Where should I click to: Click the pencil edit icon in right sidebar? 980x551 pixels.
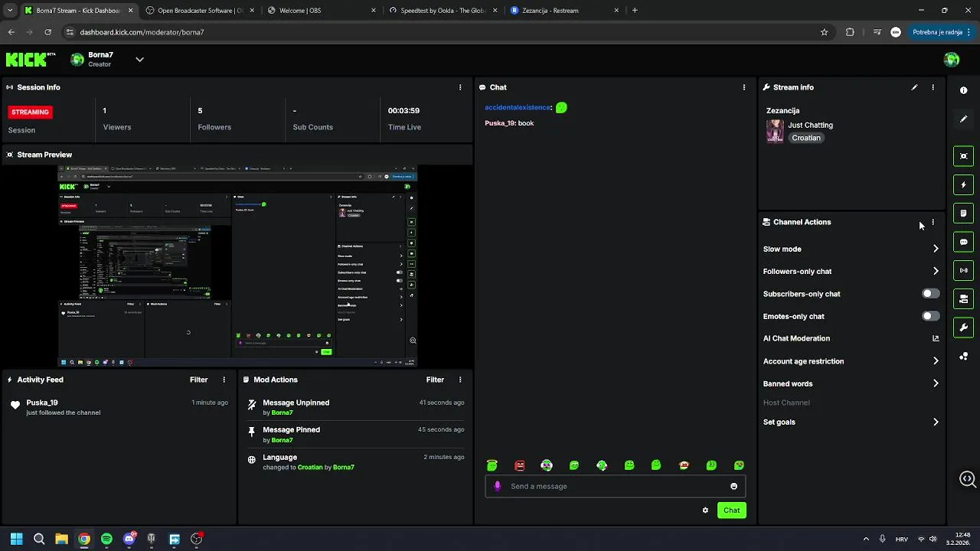click(963, 119)
